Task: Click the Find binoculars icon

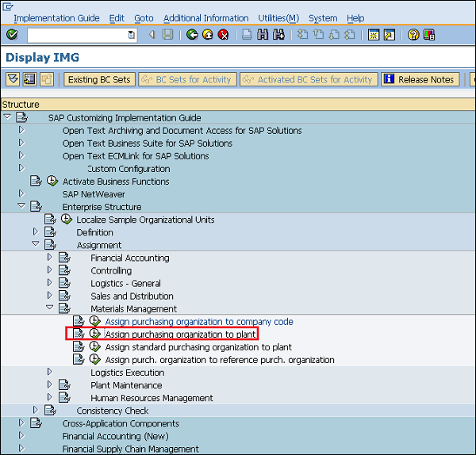Action: (x=263, y=35)
